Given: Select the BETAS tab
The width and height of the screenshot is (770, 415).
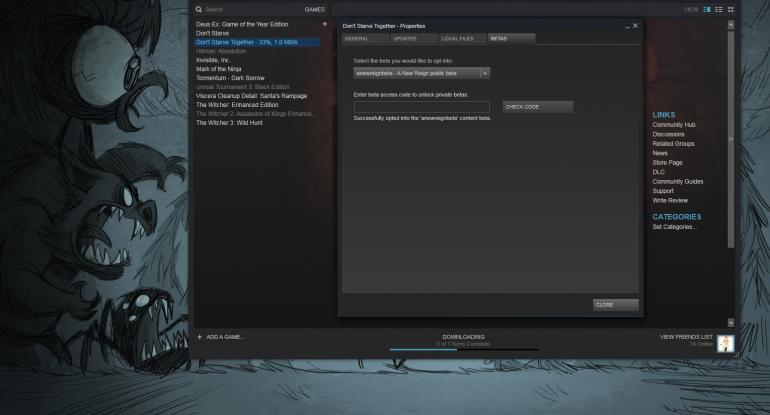Looking at the screenshot, I should [511, 38].
